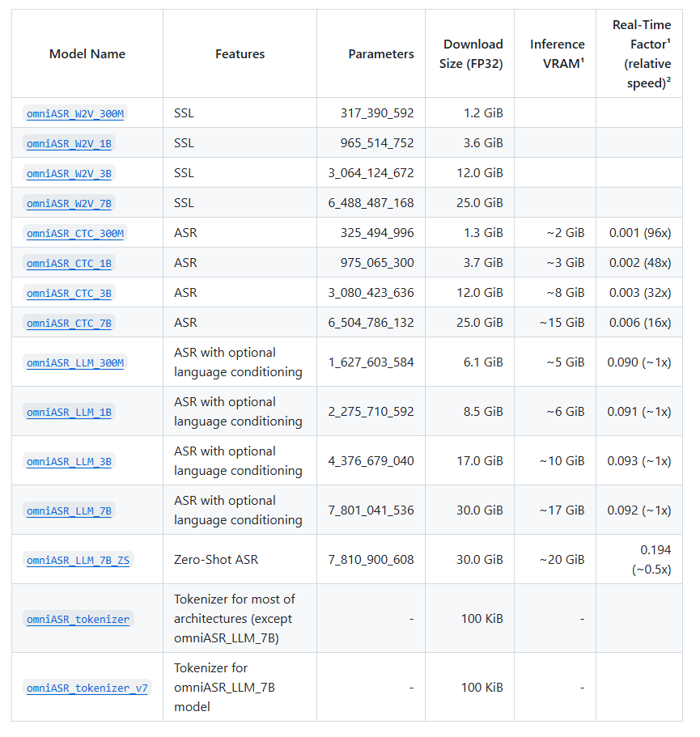Viewport: 700px width, 737px height.
Task: Open the omniASR_LLM_7B_ZS zero-shot model link
Action: (x=78, y=561)
